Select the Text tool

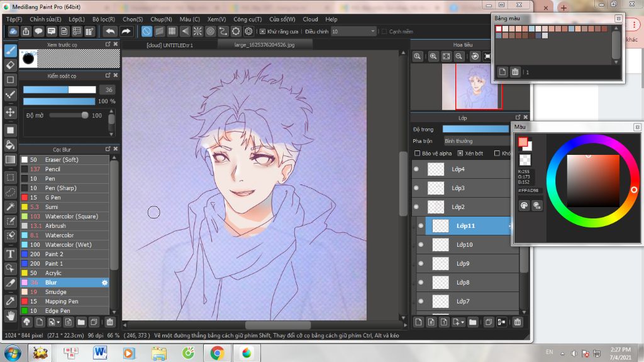[x=10, y=254]
